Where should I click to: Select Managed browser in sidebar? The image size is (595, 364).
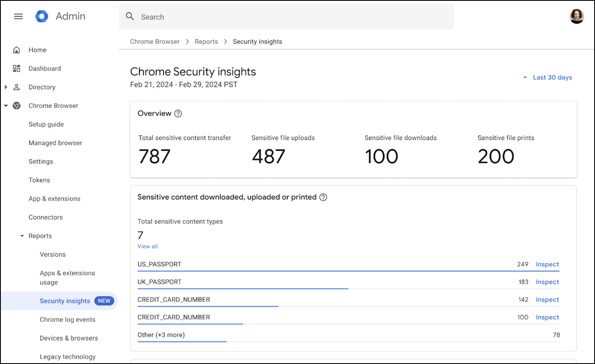(55, 143)
